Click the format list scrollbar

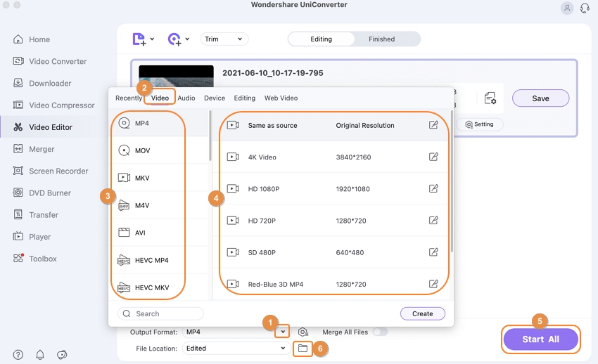[210, 144]
